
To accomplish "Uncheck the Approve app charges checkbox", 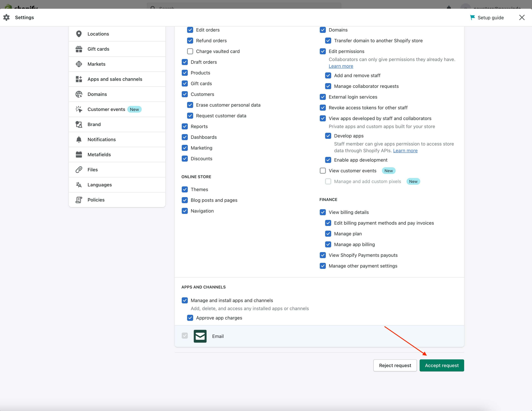I will 190,318.
